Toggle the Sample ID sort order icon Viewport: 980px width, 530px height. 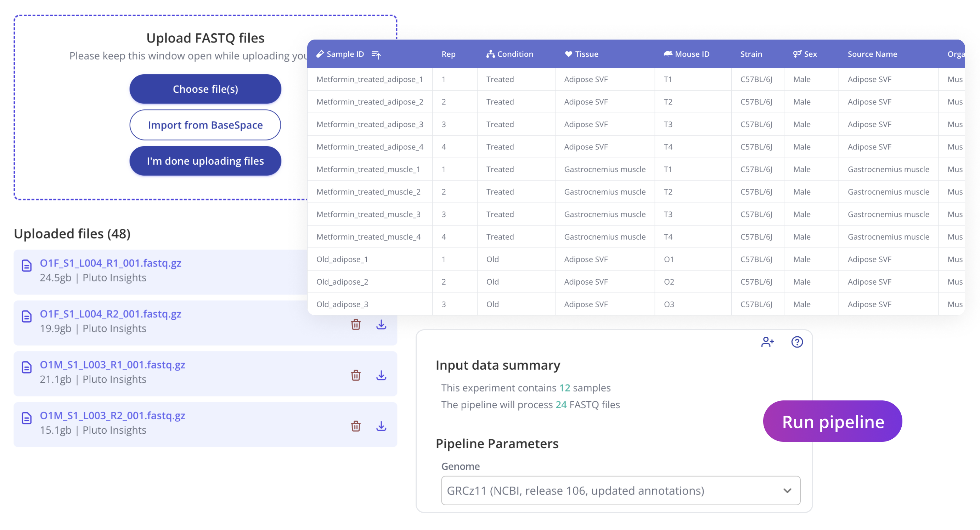pos(376,55)
